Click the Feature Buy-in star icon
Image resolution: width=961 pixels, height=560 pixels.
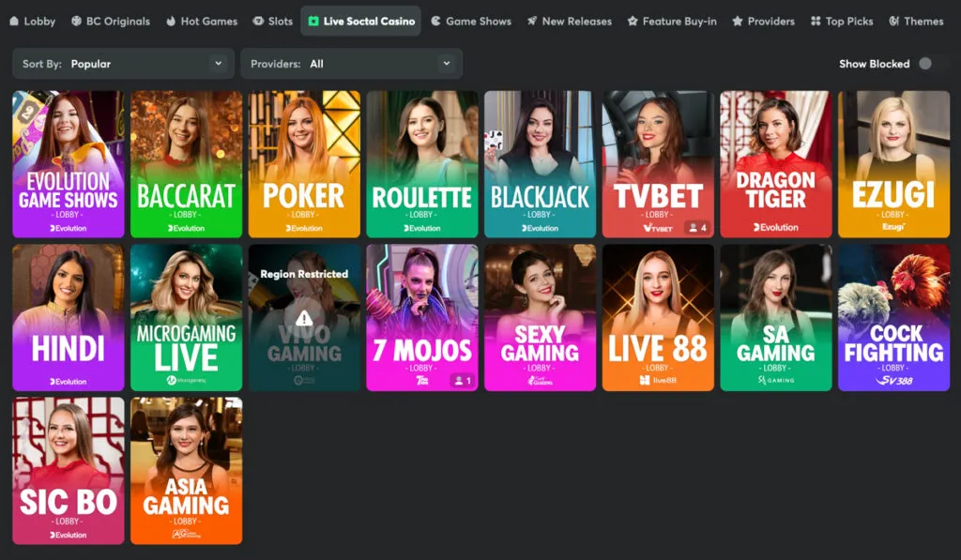633,21
